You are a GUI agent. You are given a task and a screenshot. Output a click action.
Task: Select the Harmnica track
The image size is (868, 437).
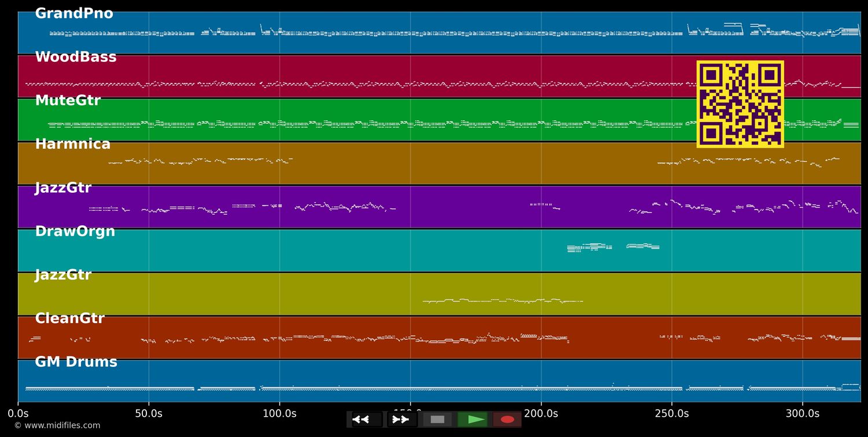point(72,144)
